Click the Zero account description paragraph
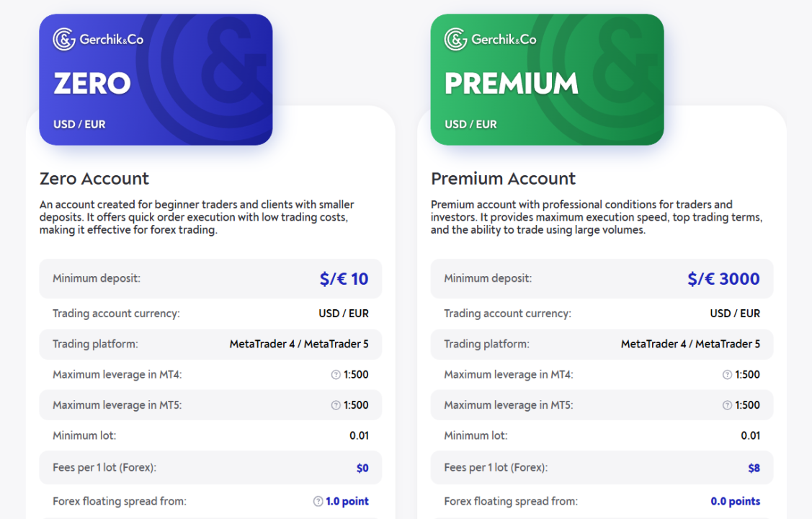Viewport: 812px width, 519px height. (x=197, y=217)
